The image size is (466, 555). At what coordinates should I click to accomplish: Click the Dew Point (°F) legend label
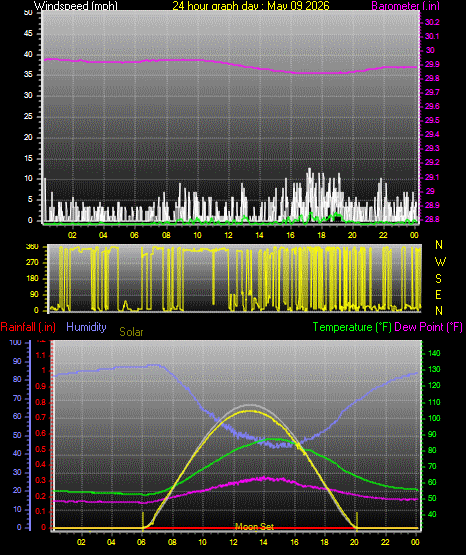coord(428,327)
